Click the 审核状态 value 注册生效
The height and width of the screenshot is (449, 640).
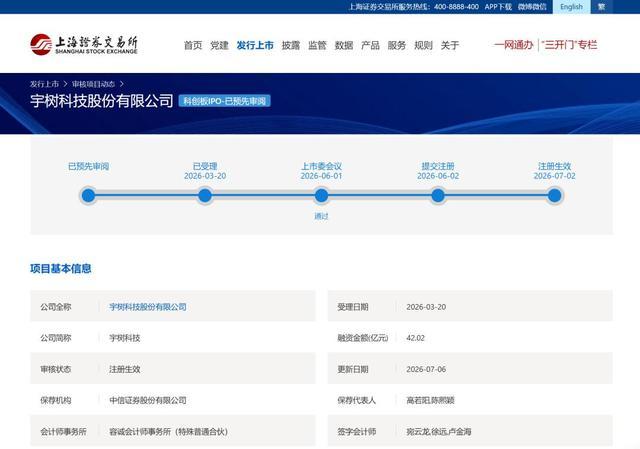pos(124,369)
